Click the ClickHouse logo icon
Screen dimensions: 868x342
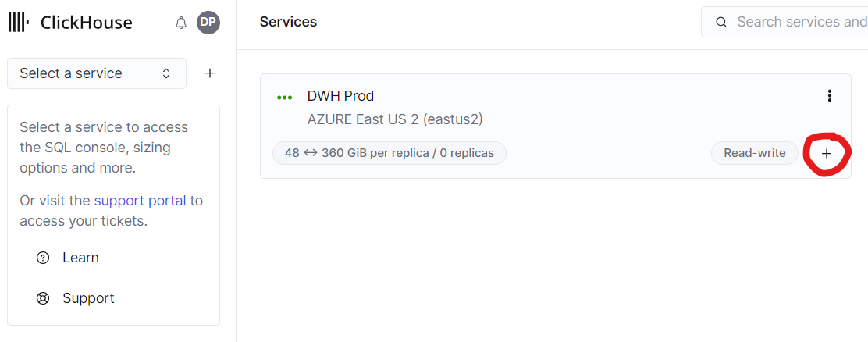pos(19,23)
